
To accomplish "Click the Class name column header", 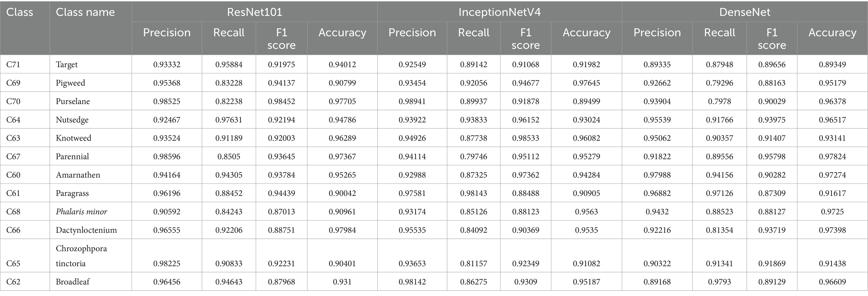I will [x=85, y=12].
